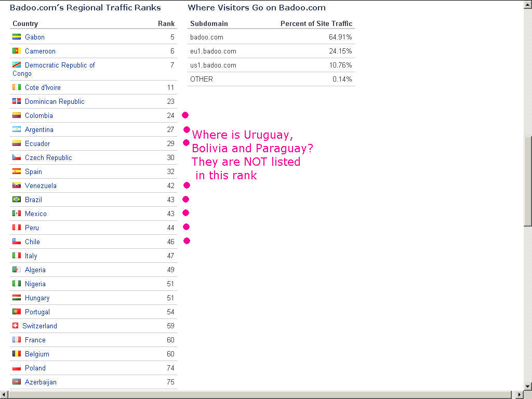
Task: Open the Dominican Republic link
Action: click(x=55, y=101)
